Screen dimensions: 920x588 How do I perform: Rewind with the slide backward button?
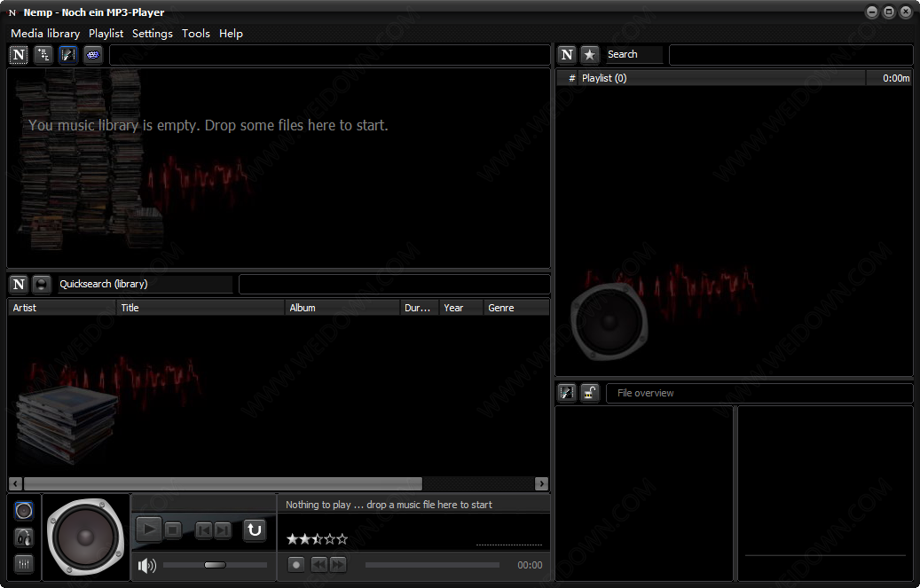319,565
